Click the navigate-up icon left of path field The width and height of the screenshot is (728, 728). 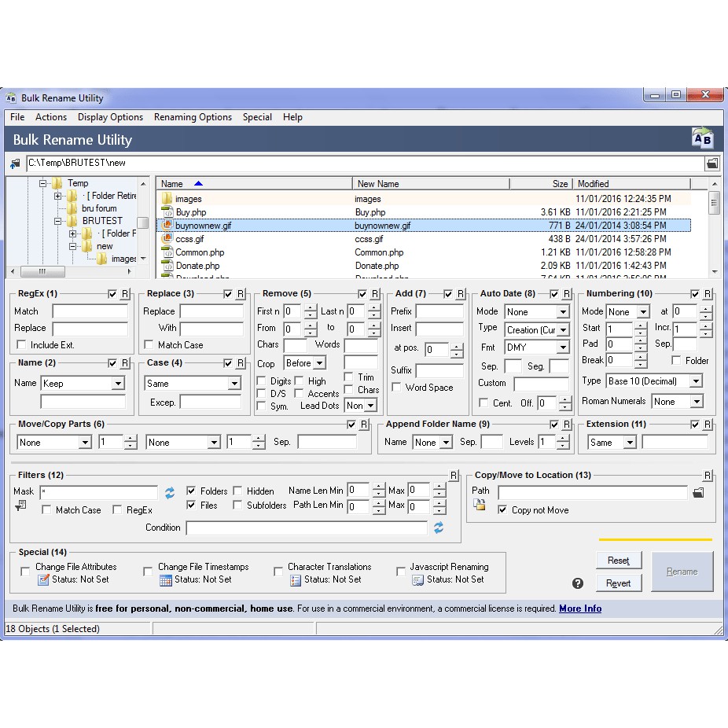click(15, 164)
